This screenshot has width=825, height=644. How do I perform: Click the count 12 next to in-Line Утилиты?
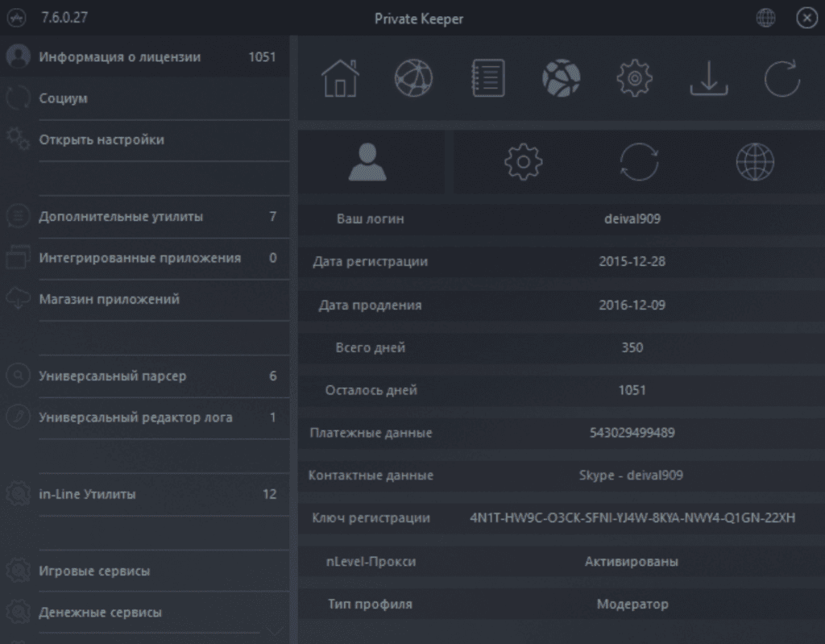coord(269,494)
